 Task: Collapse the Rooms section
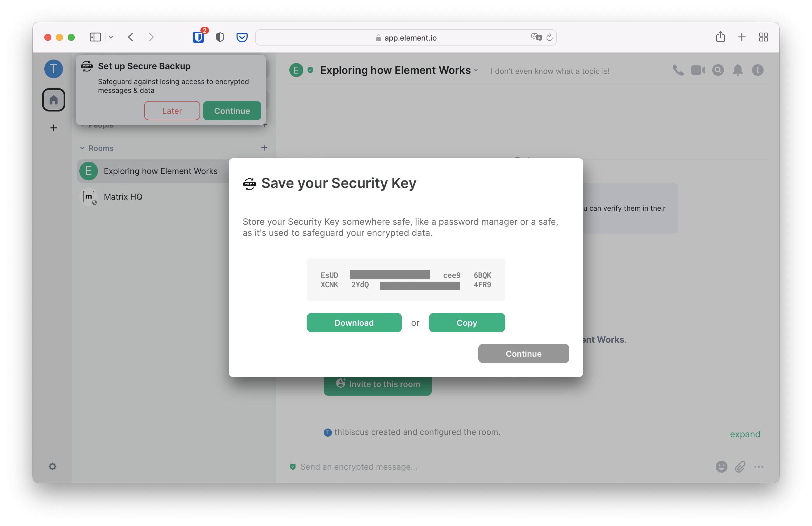82,148
